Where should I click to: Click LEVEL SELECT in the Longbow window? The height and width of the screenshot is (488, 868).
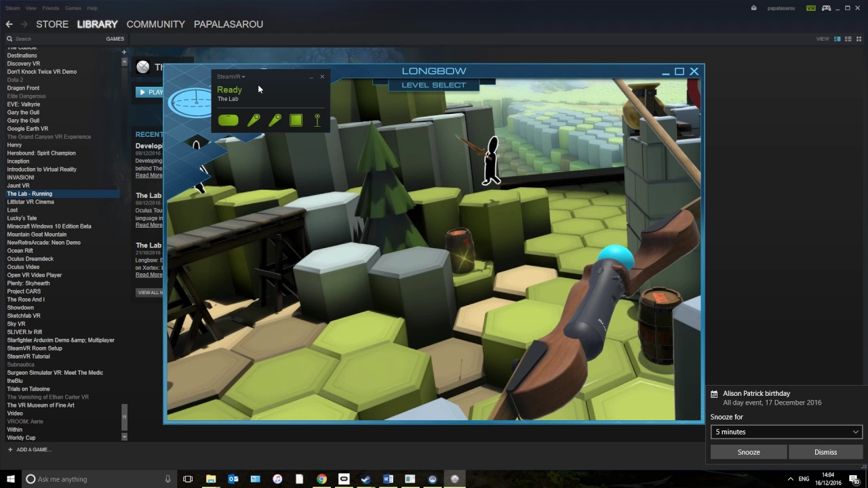(x=434, y=85)
